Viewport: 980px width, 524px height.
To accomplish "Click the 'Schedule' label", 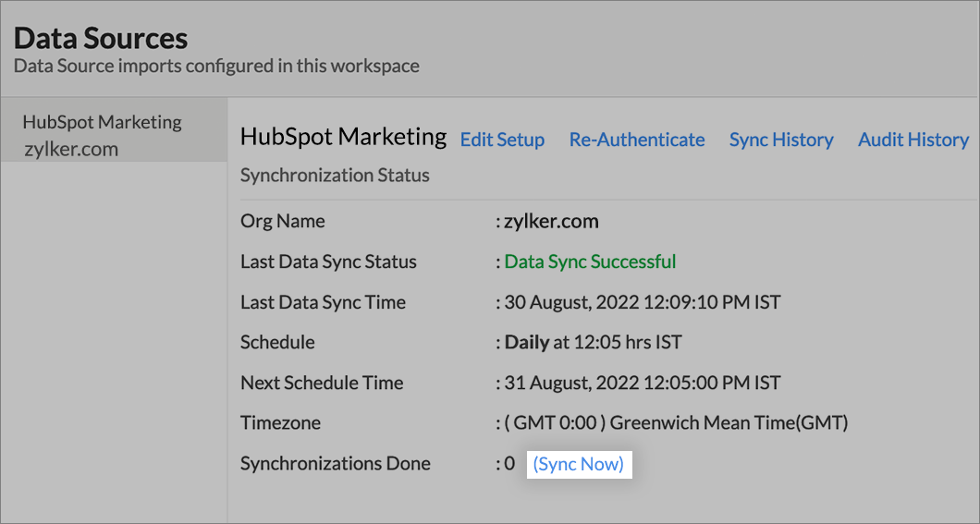I will click(277, 342).
